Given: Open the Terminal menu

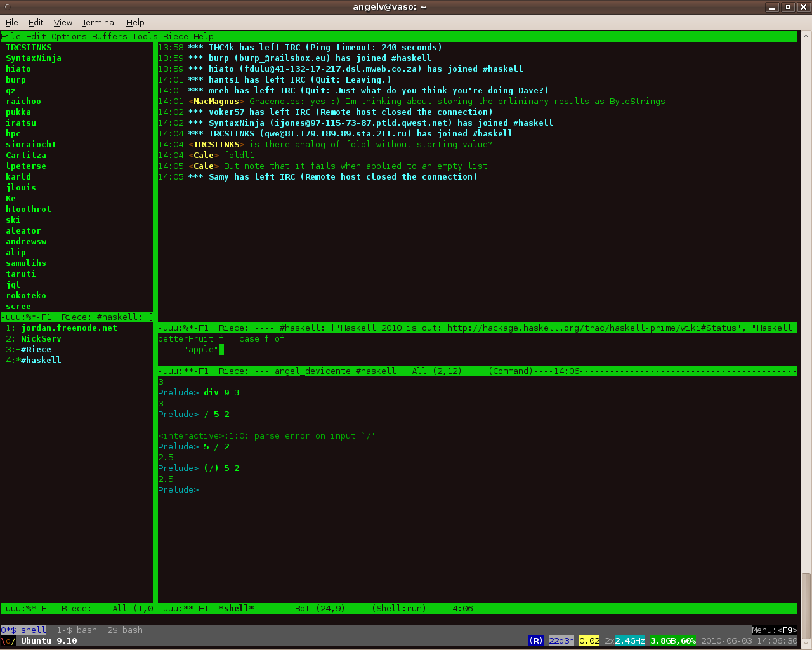Looking at the screenshot, I should [99, 22].
